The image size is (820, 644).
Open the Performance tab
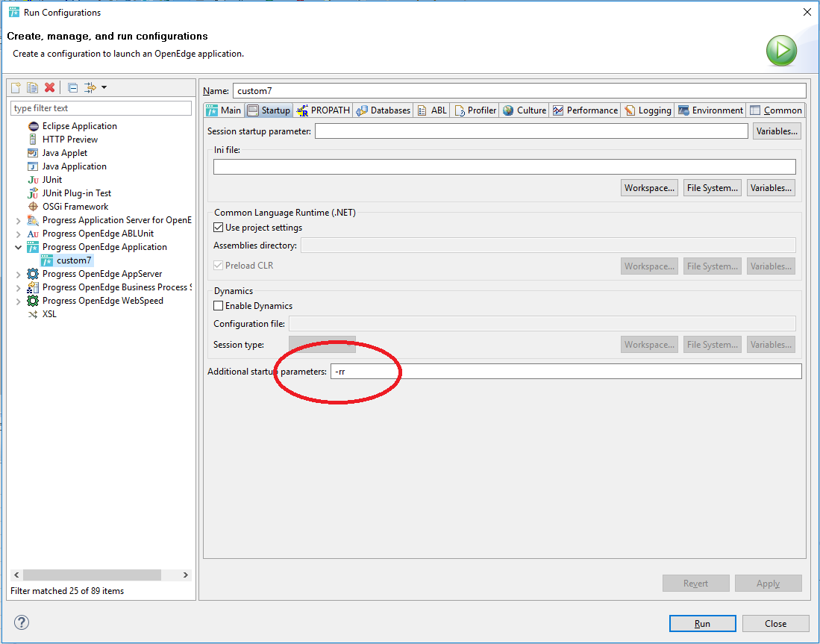tap(586, 110)
